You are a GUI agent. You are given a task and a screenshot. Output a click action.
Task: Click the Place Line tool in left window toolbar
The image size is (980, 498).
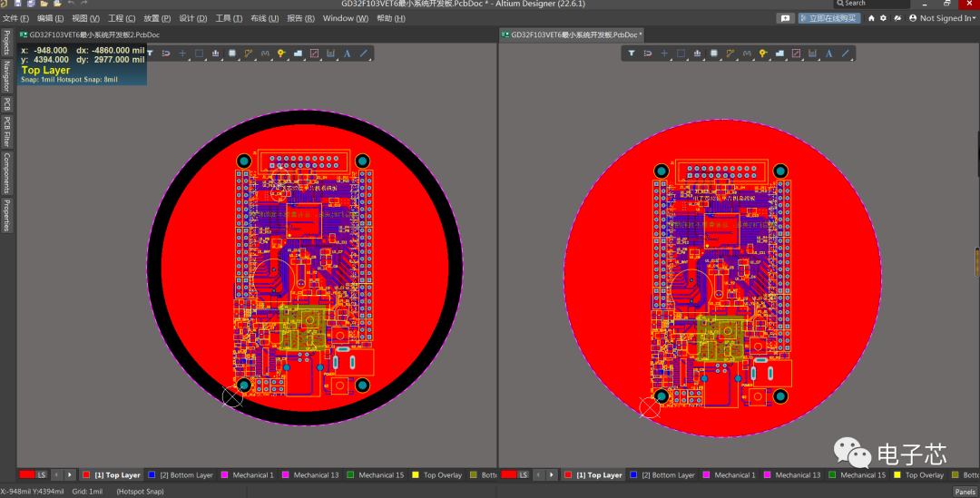coord(364,54)
